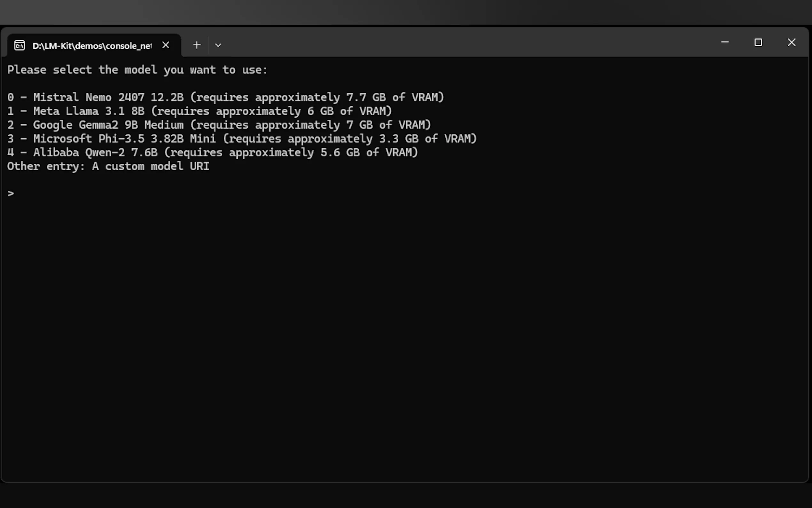The height and width of the screenshot is (508, 812).
Task: Maximize the terminal window
Action: (x=758, y=42)
